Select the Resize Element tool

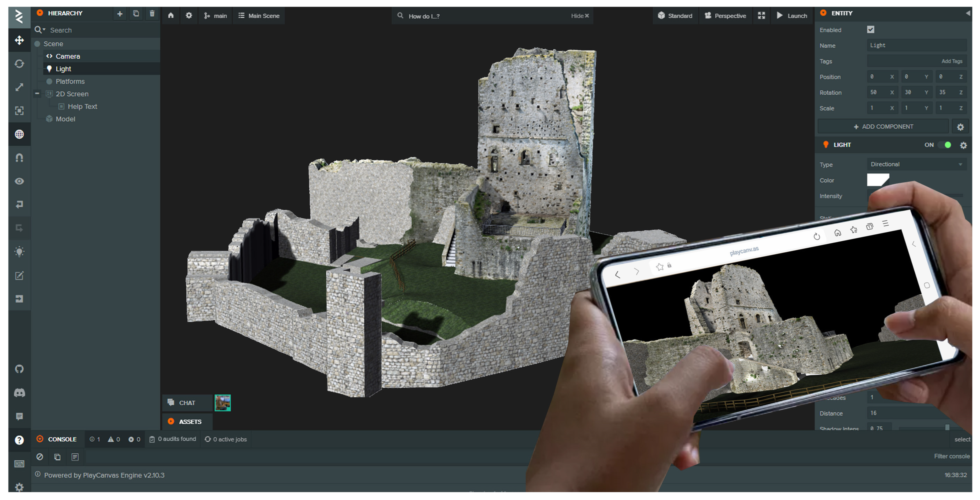tap(19, 111)
